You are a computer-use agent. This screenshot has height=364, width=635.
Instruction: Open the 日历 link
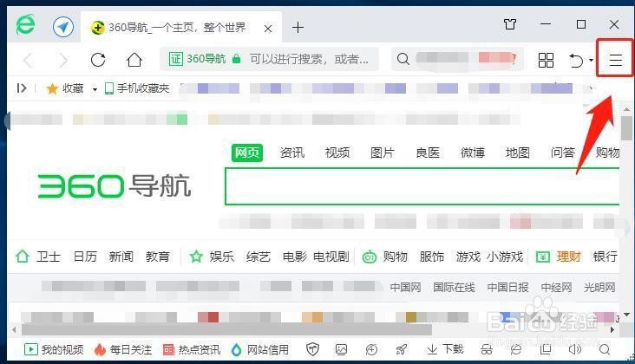point(85,257)
